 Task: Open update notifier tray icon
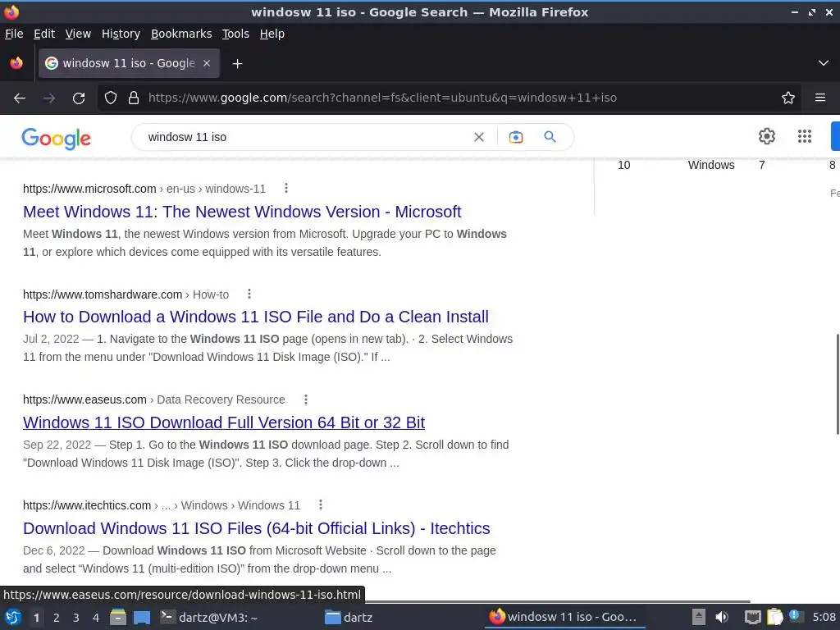[795, 616]
